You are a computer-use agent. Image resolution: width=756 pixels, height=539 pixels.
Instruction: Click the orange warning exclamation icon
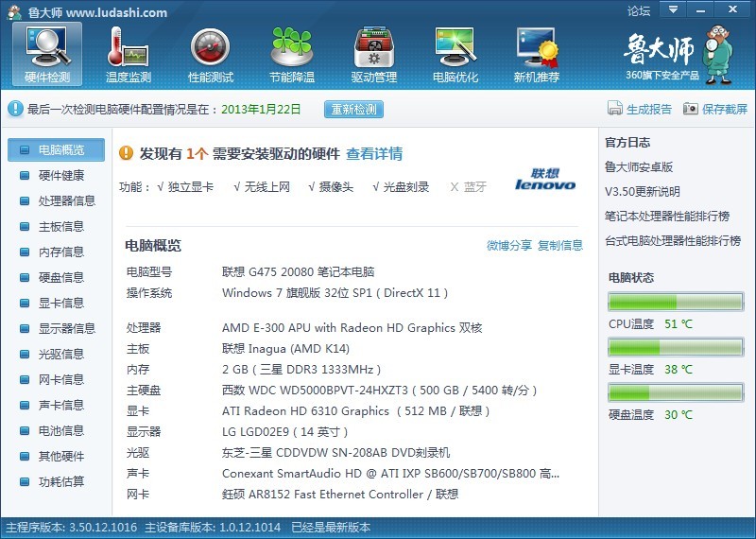[126, 153]
